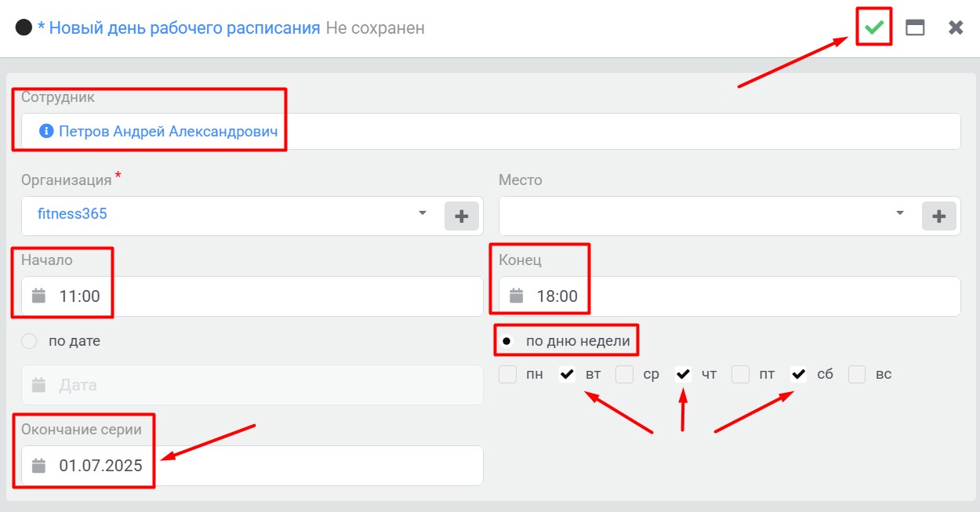Uncheck the вт weekday checkbox
980x512 pixels.
567,374
